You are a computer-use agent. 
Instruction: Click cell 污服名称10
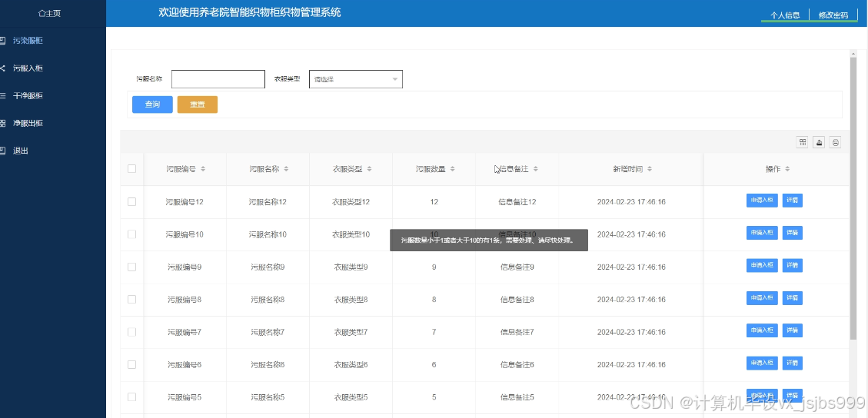click(268, 234)
